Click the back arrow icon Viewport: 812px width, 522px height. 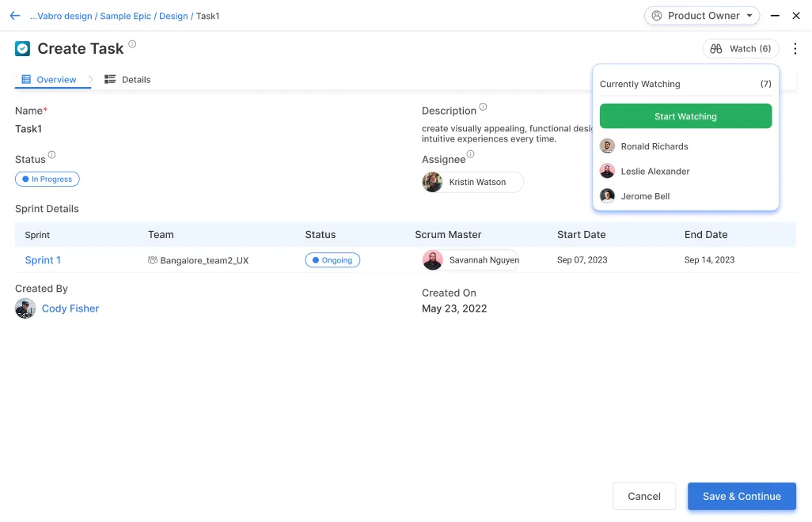coord(14,16)
